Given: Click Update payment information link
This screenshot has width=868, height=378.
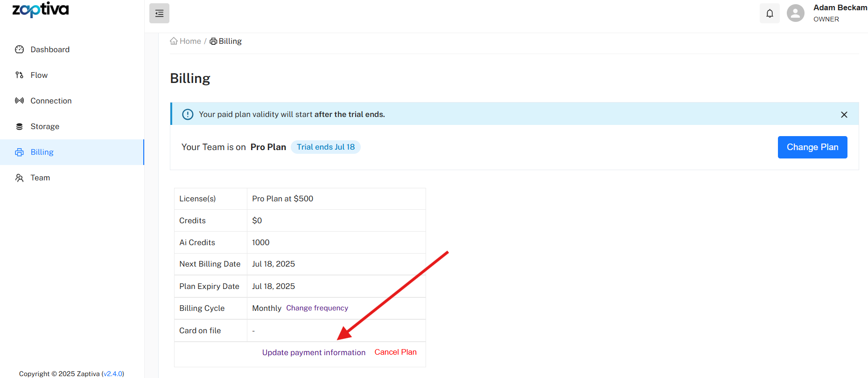Looking at the screenshot, I should tap(314, 352).
